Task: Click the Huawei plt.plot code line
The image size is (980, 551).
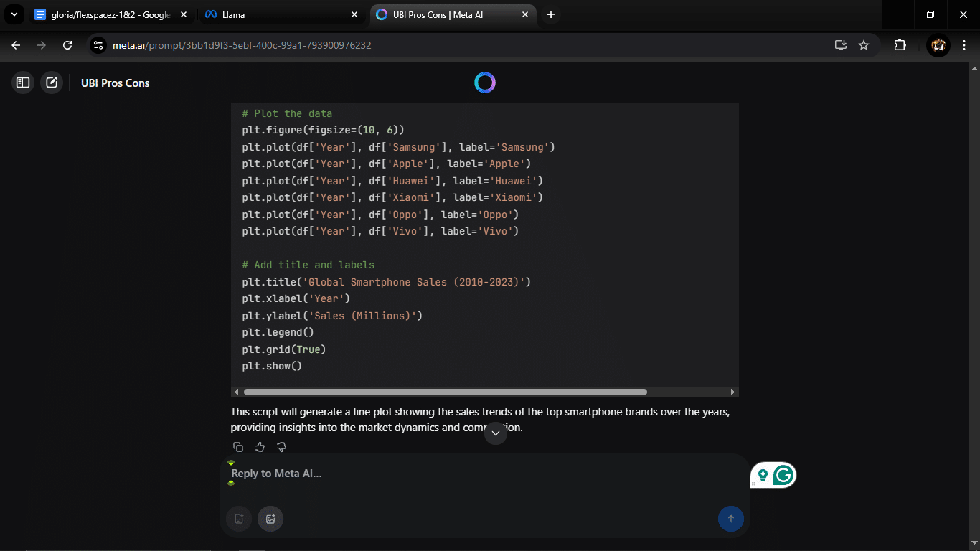Action: point(392,181)
